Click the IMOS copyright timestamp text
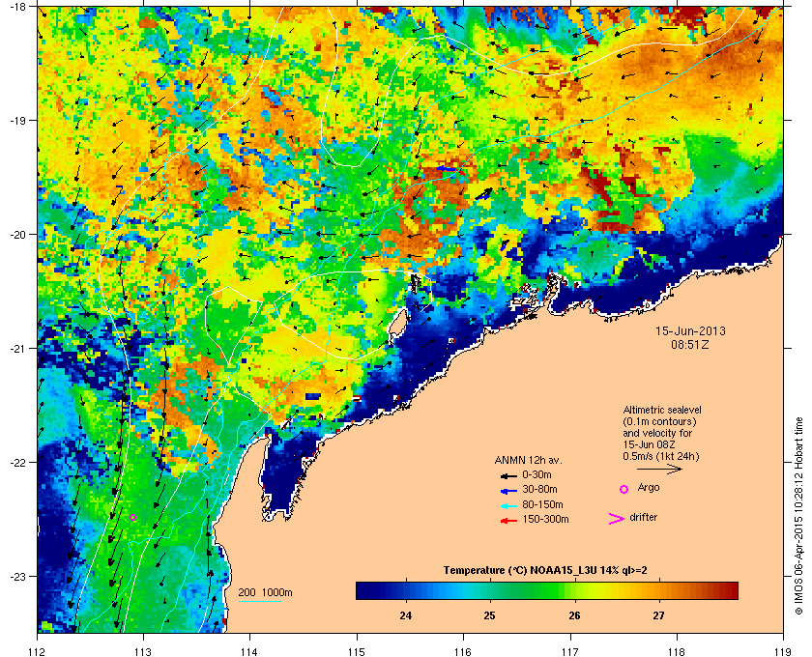 click(x=798, y=515)
